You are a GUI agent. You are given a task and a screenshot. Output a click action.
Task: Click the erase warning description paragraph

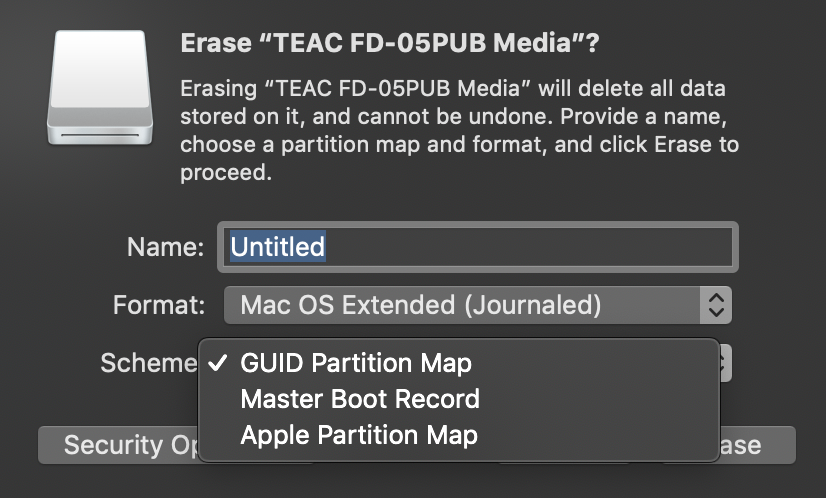(459, 130)
